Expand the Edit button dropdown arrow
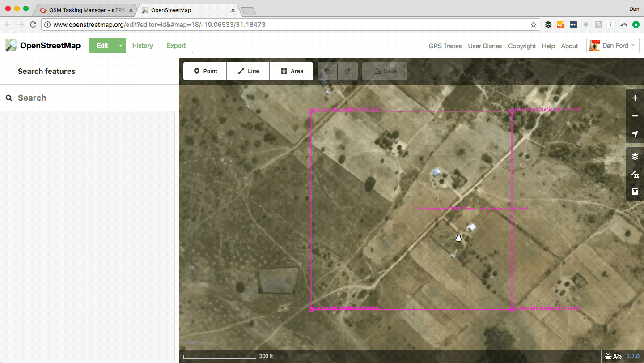 (119, 45)
